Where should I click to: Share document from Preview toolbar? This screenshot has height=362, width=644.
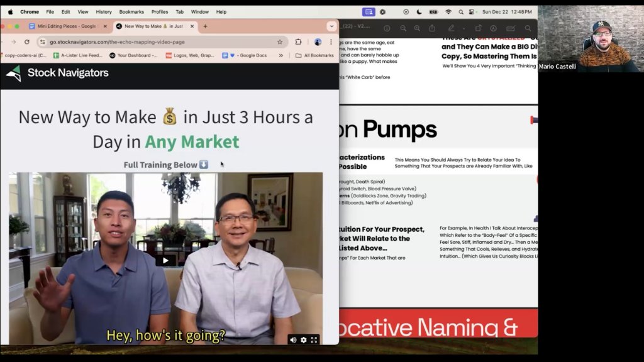[432, 28]
